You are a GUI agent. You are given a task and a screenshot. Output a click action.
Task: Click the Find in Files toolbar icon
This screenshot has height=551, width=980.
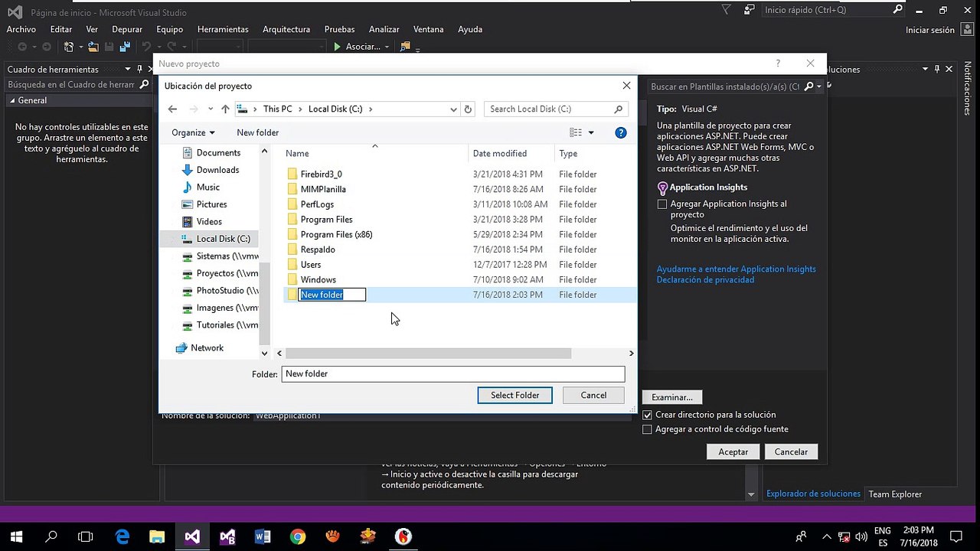406,47
